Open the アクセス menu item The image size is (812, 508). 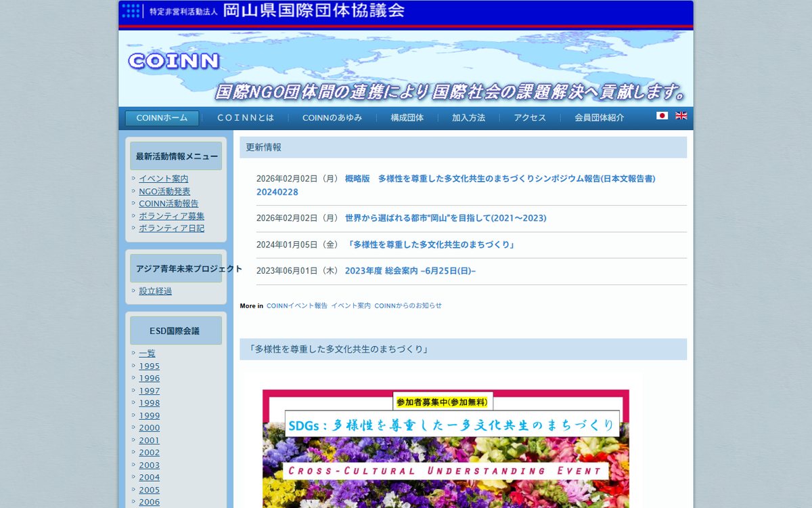[x=530, y=118]
